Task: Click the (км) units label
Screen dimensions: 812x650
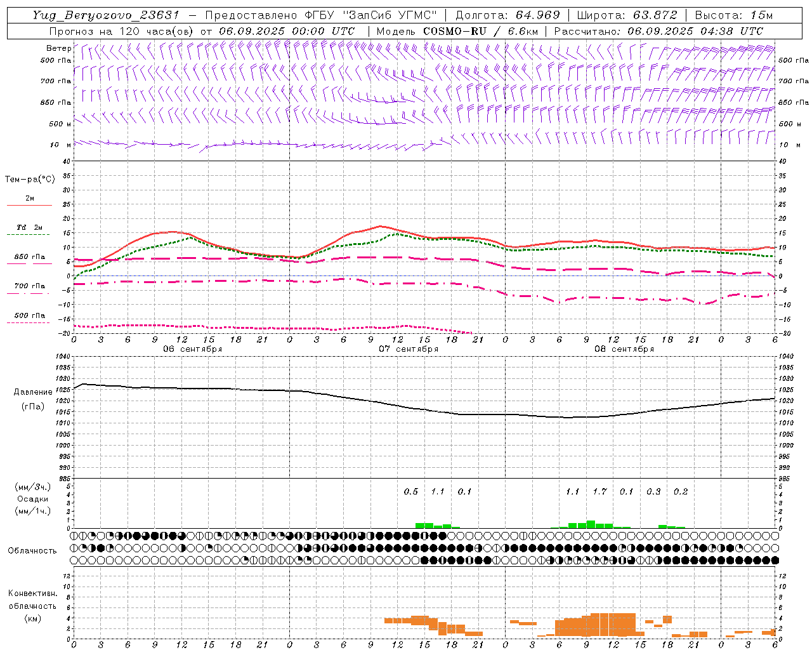Action: click(x=33, y=618)
